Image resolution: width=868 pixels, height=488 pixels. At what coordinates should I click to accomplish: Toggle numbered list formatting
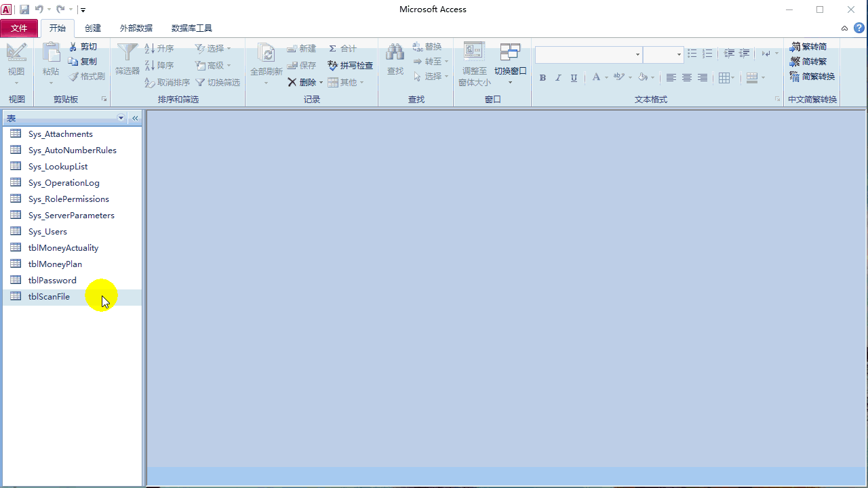click(707, 54)
